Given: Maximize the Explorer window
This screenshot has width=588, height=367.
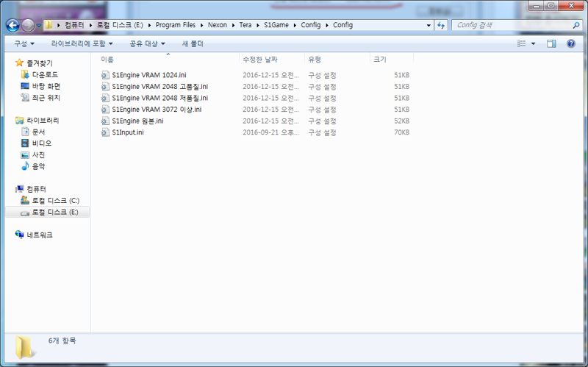Looking at the screenshot, I should tap(551, 5).
